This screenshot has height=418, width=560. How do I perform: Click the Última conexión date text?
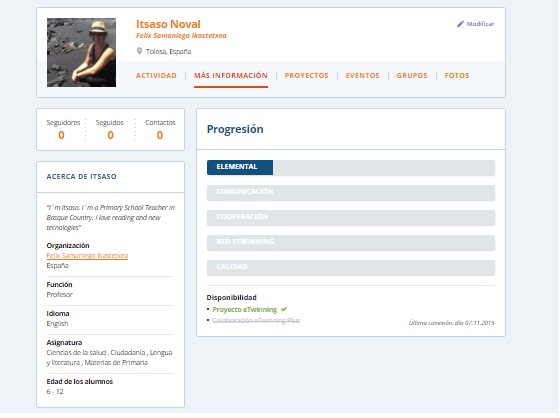tap(451, 323)
